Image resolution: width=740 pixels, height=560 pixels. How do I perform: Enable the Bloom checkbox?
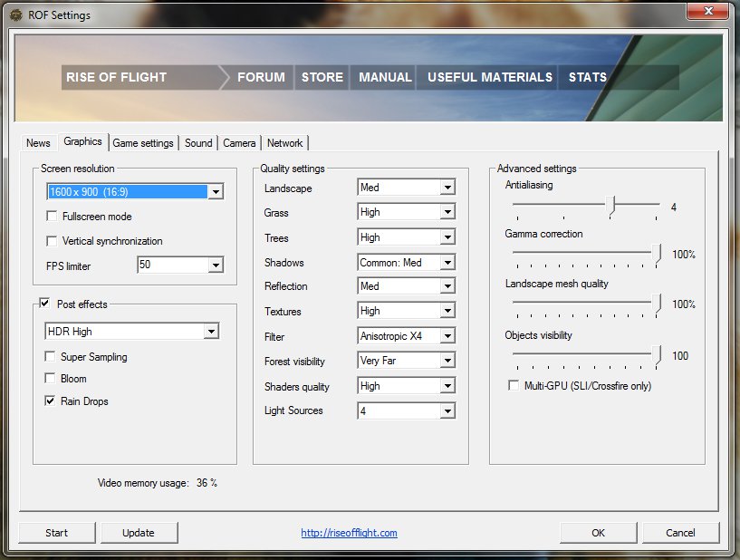(x=50, y=378)
